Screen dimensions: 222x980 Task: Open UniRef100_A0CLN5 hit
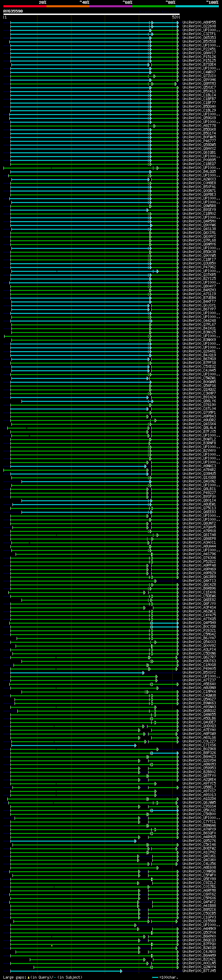tap(199, 963)
